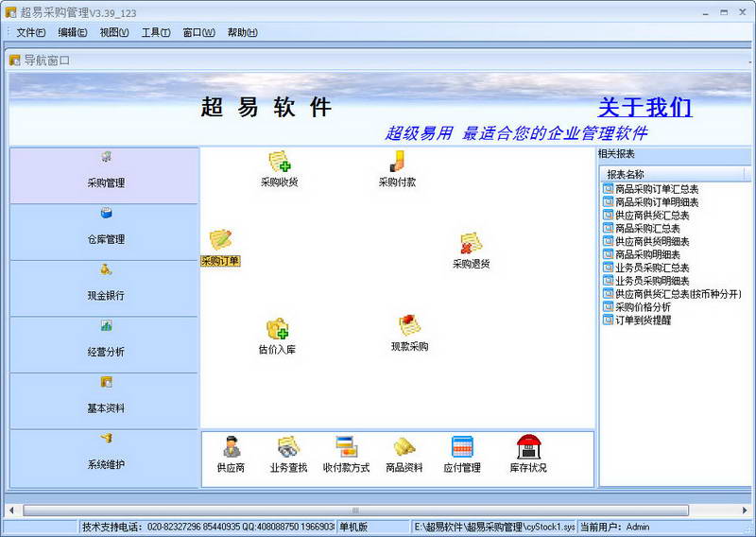Open report 商品采购汇总表
756x537 pixels.
pos(642,228)
